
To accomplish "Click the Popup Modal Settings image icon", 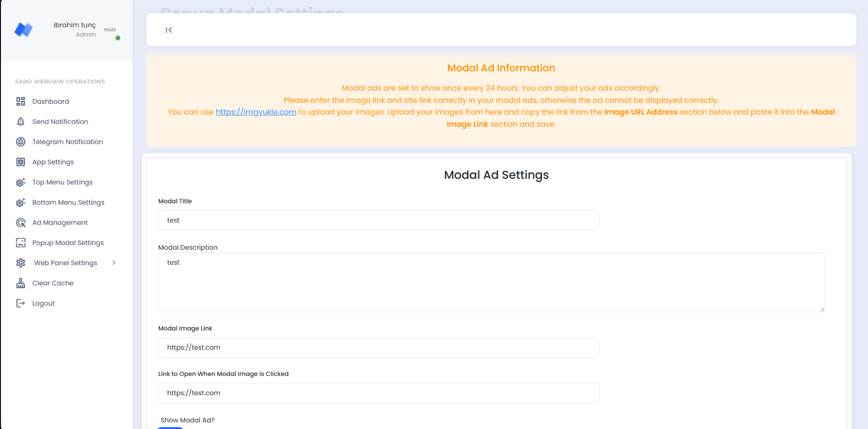I will 21,243.
